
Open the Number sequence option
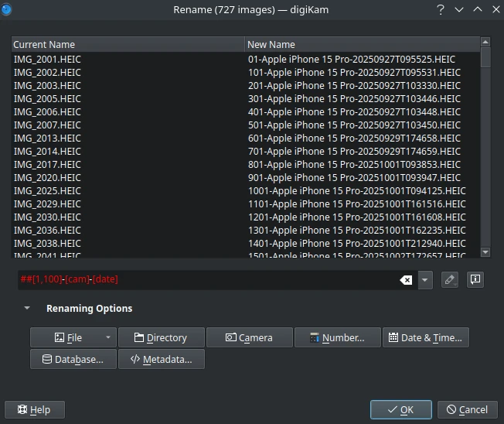click(x=338, y=337)
